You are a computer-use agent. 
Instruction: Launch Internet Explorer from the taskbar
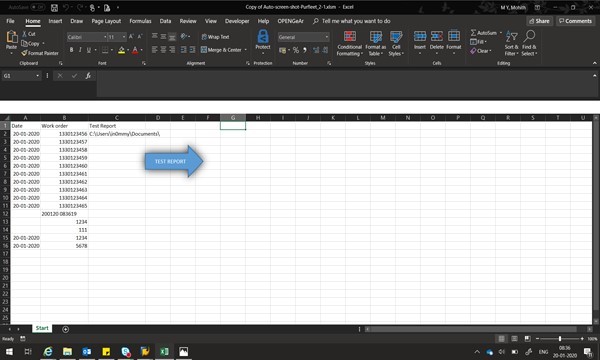pyautogui.click(x=48, y=352)
